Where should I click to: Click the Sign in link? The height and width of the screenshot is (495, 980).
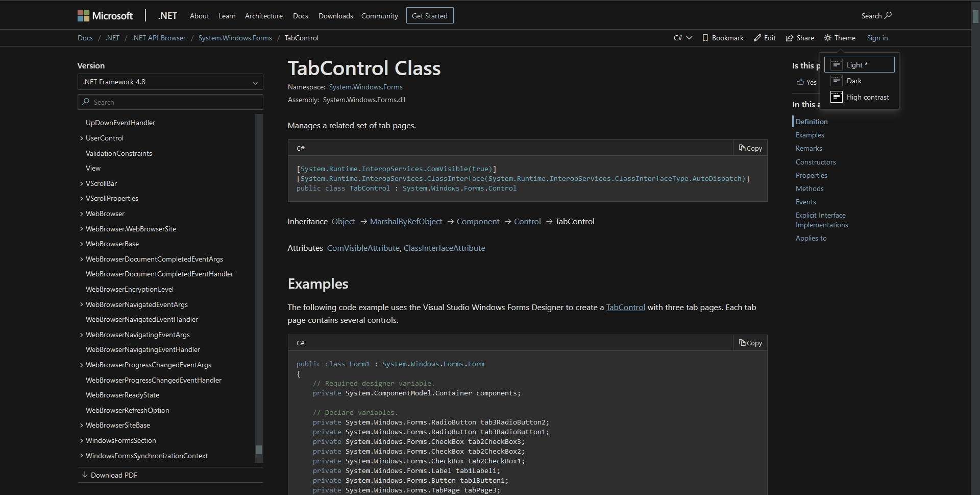click(x=877, y=38)
